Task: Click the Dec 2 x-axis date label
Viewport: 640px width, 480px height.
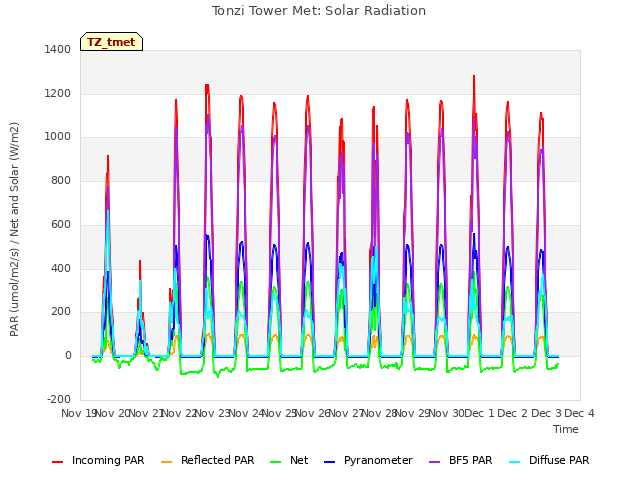Action: [x=513, y=413]
